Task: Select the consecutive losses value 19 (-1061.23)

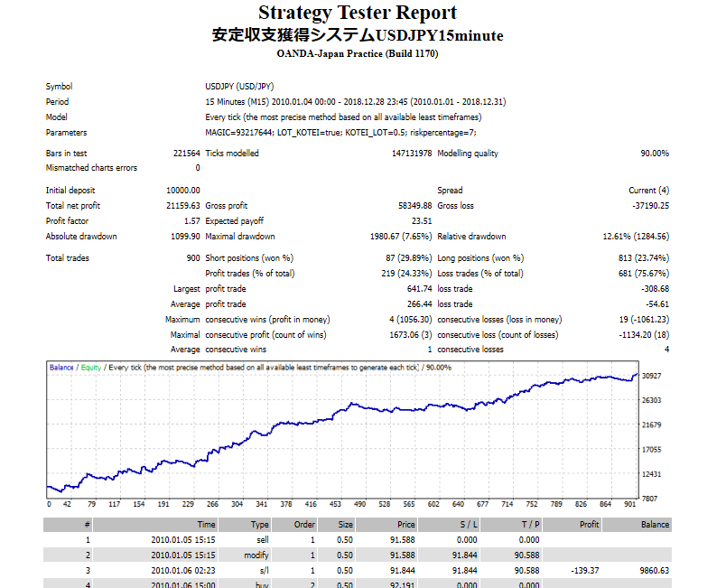Action: pyautogui.click(x=644, y=320)
